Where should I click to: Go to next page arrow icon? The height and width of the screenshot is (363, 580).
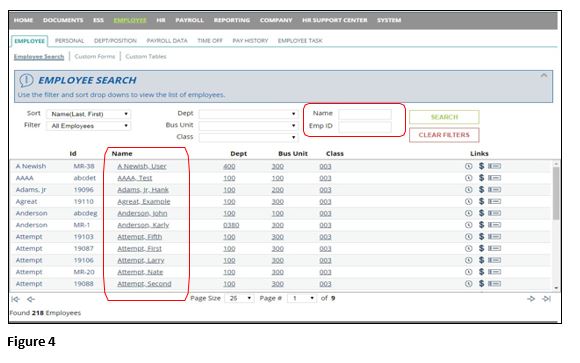(x=531, y=299)
